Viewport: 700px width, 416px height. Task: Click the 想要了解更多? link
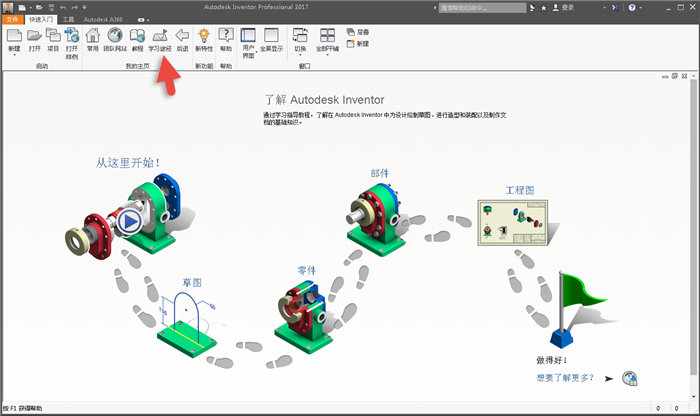pyautogui.click(x=565, y=378)
